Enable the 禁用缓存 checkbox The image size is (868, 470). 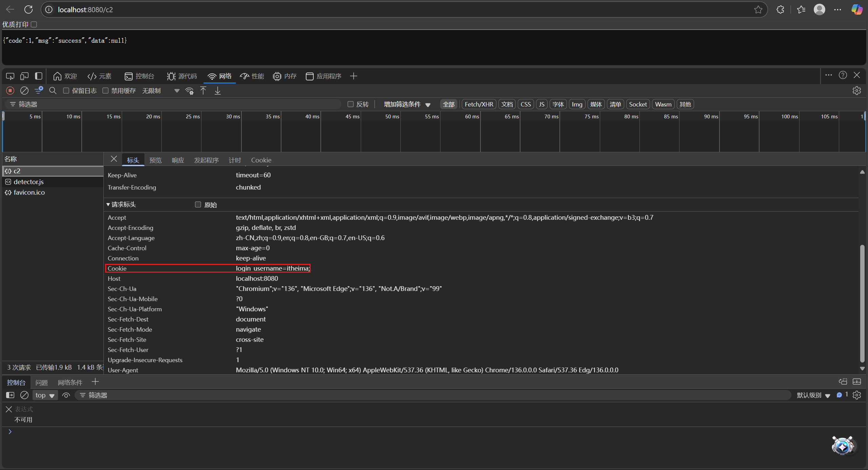point(105,91)
